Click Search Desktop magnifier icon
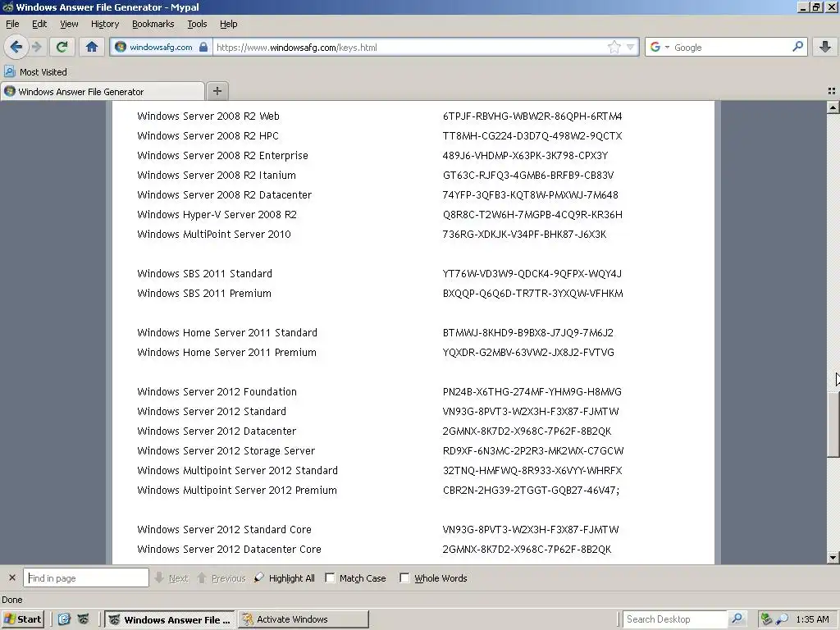The height and width of the screenshot is (630, 840). (737, 619)
